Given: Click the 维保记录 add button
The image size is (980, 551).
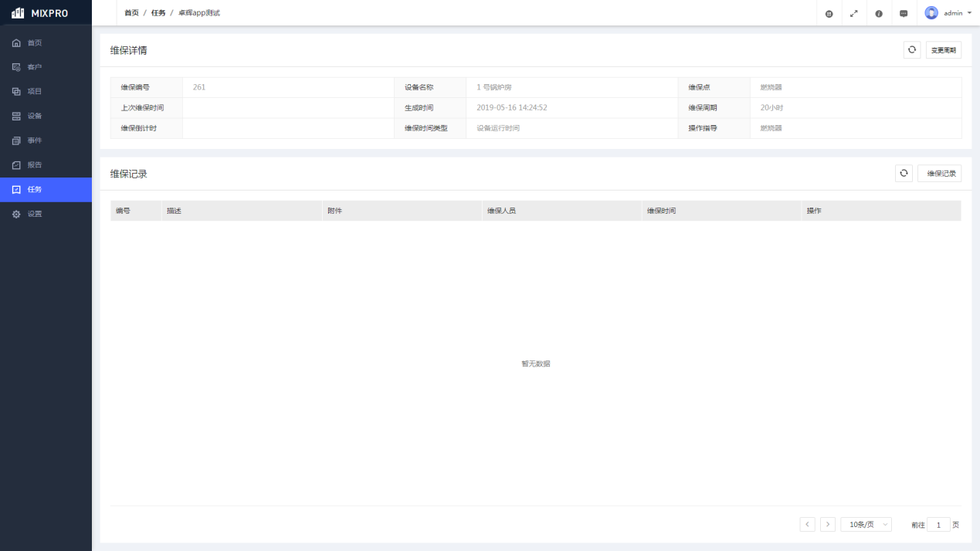Looking at the screenshot, I should [940, 174].
